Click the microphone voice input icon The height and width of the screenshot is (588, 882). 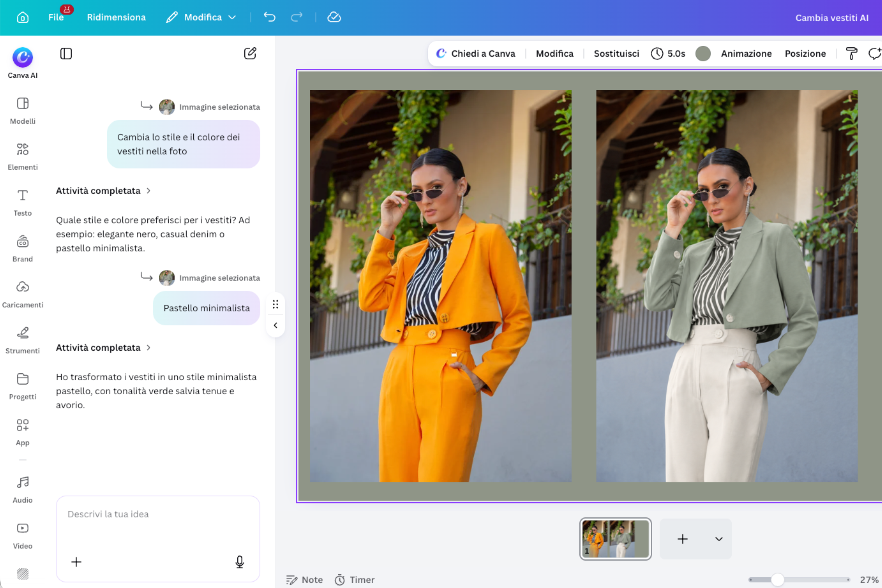240,562
